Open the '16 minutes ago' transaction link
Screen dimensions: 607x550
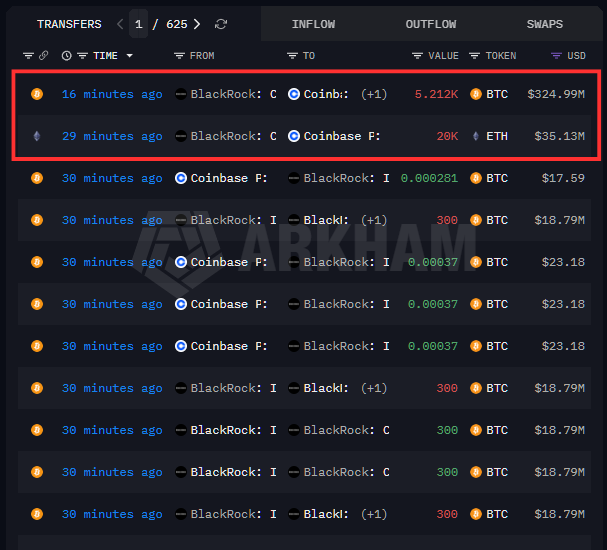pyautogui.click(x=112, y=94)
